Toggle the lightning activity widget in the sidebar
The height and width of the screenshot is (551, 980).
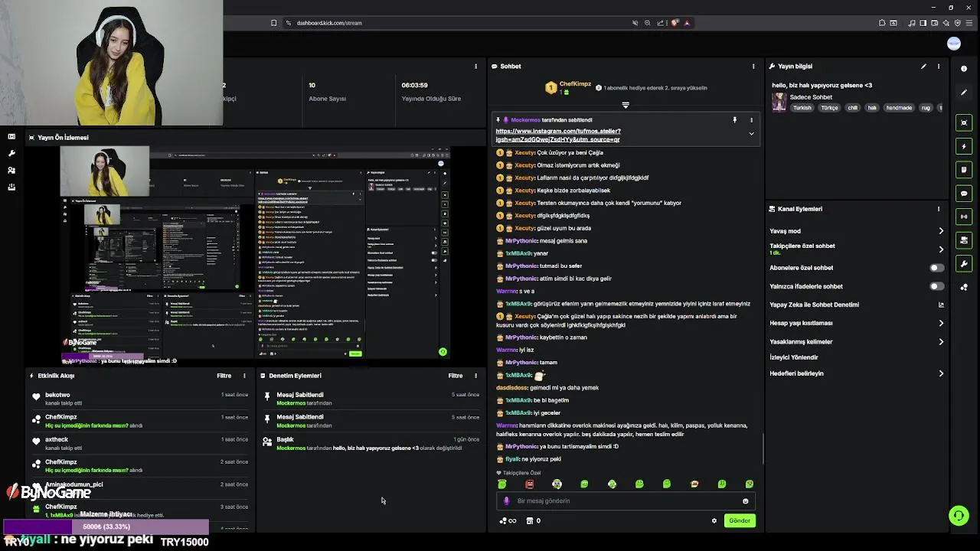[964, 146]
